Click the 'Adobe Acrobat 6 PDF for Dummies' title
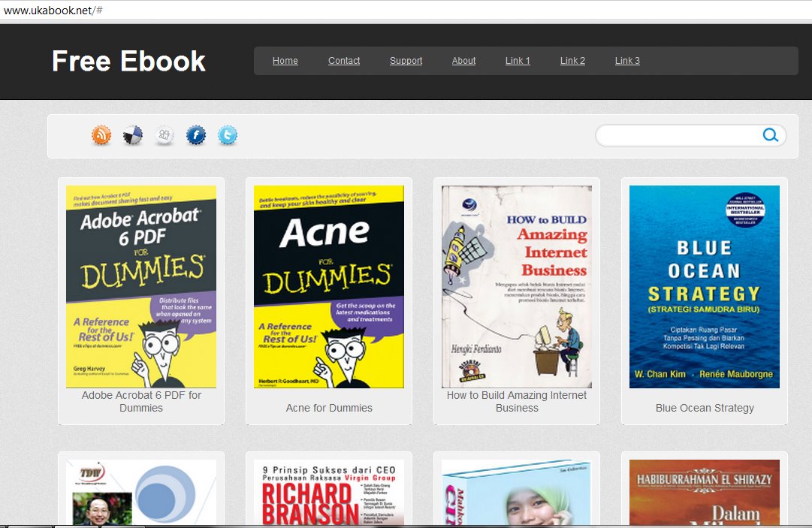 point(141,401)
